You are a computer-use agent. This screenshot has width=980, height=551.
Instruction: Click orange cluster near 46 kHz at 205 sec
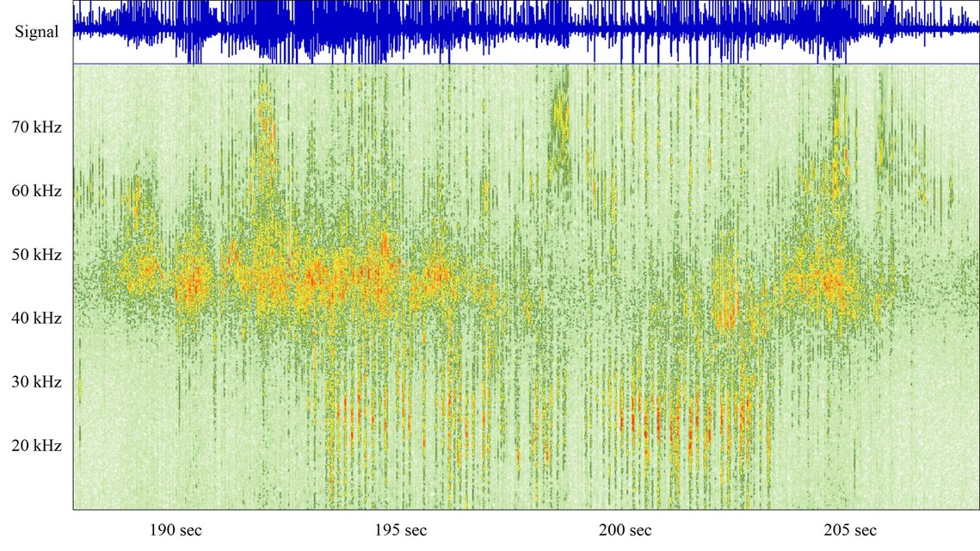point(831,280)
